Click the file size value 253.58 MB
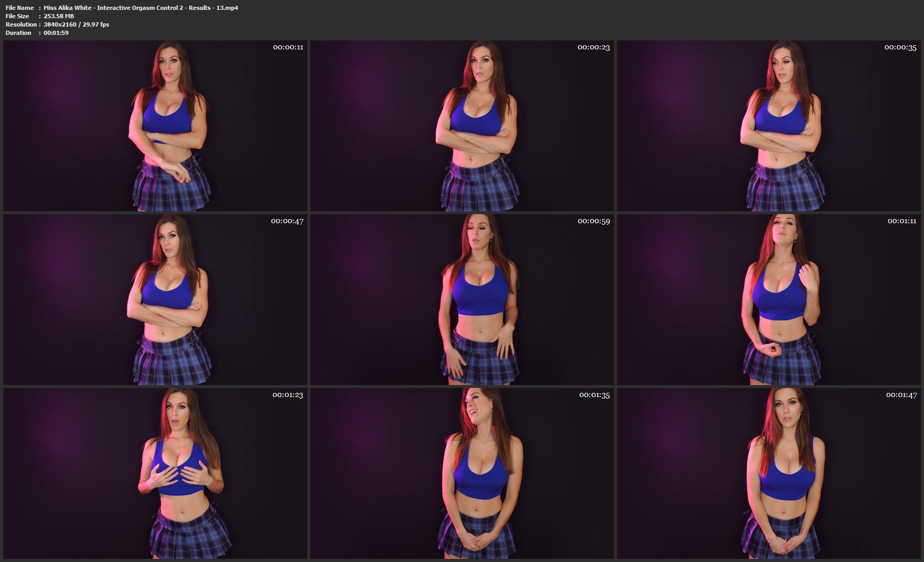Screen dimensions: 924x562 (x=59, y=16)
